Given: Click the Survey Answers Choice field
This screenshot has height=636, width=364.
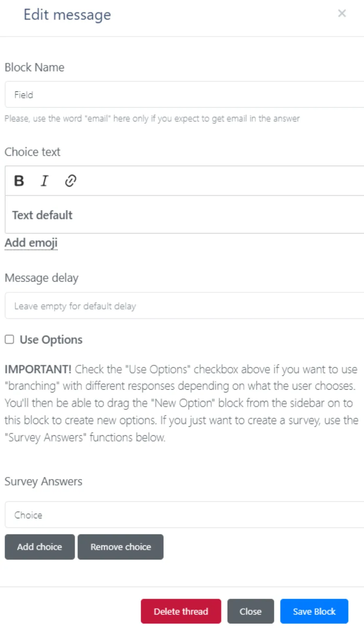Looking at the screenshot, I should (x=184, y=515).
